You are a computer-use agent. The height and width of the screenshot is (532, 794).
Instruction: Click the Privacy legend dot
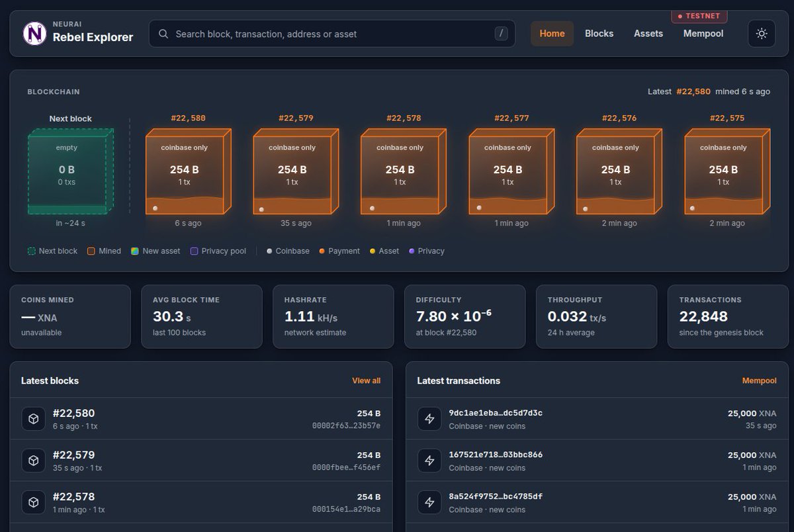click(412, 251)
